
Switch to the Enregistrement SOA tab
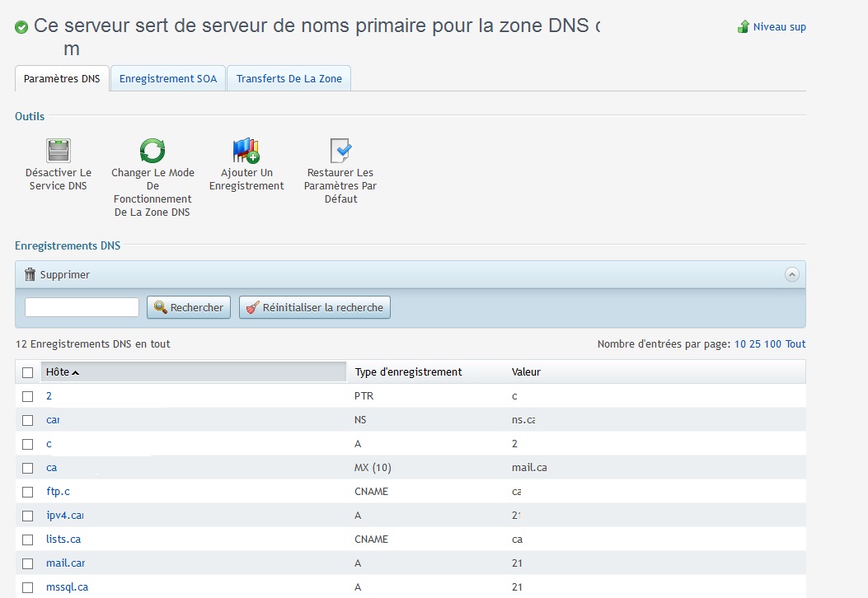[x=168, y=79]
